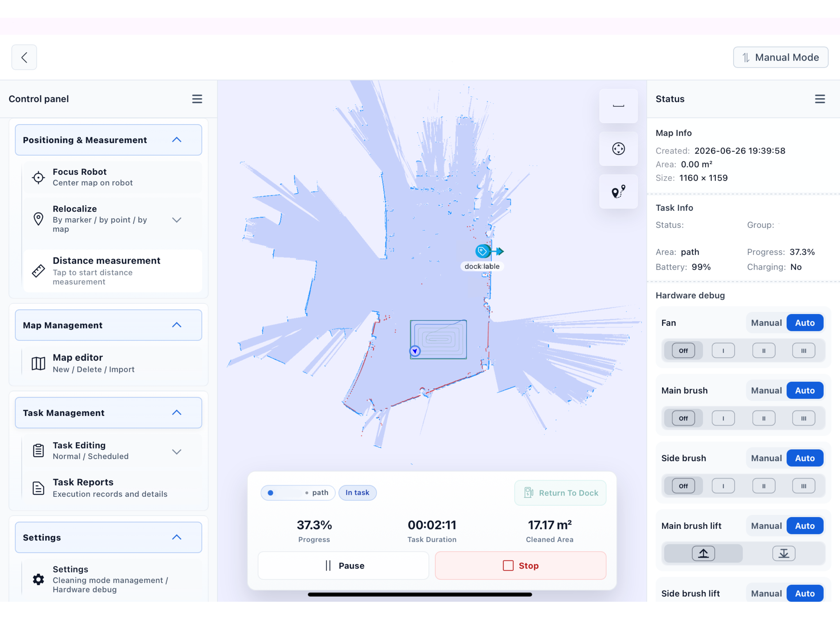The image size is (840, 630).
Task: Click the 00:02:11 Task Duration value
Action: pos(432,525)
